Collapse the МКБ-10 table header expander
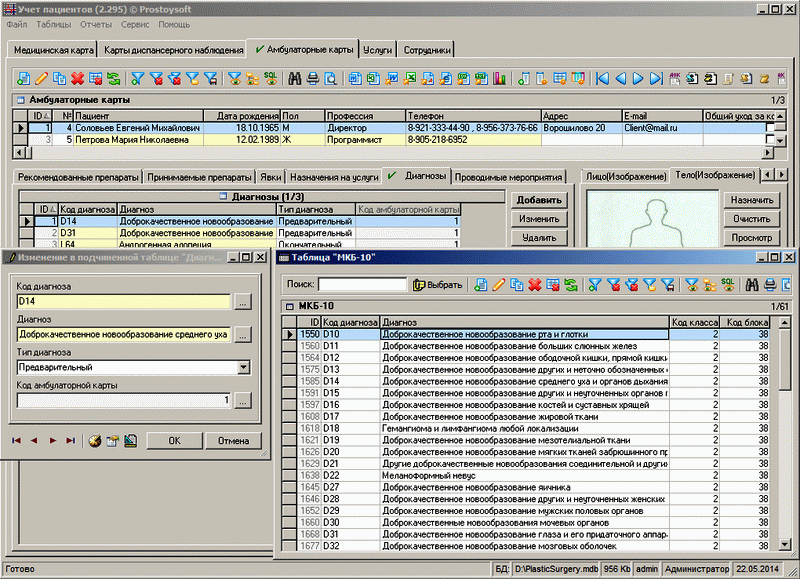The height and width of the screenshot is (579, 800). [290, 305]
